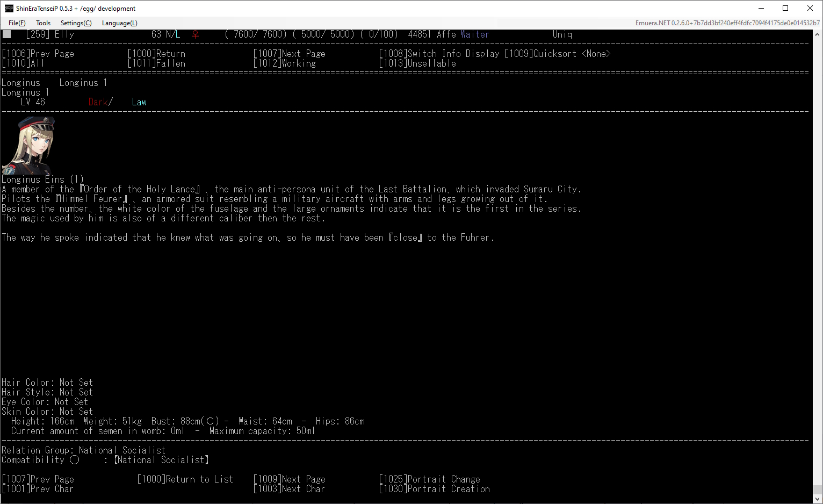Viewport: 823px width, 504px height.
Task: Click the 'Maximum capacity: 50ml' value
Action: [x=262, y=431]
